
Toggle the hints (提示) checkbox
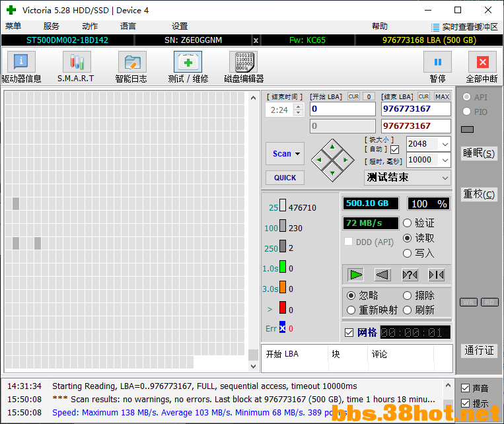tap(466, 403)
